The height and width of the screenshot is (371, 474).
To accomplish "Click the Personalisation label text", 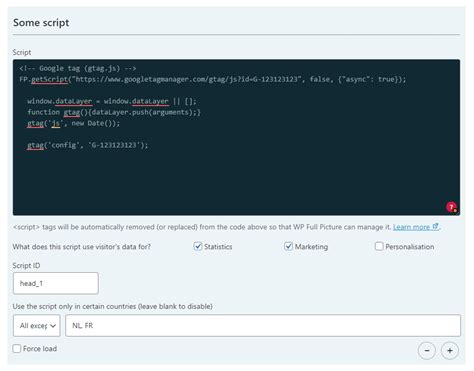I will point(410,247).
